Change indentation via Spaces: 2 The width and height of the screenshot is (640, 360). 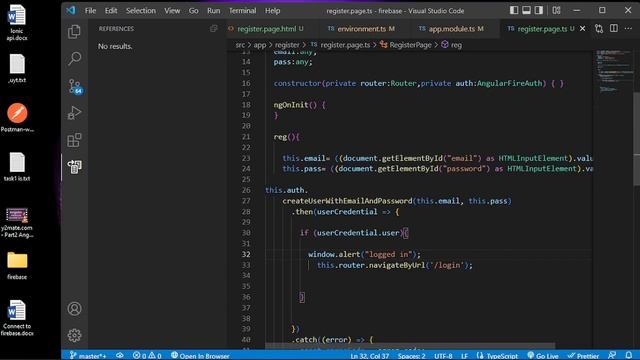coord(411,356)
